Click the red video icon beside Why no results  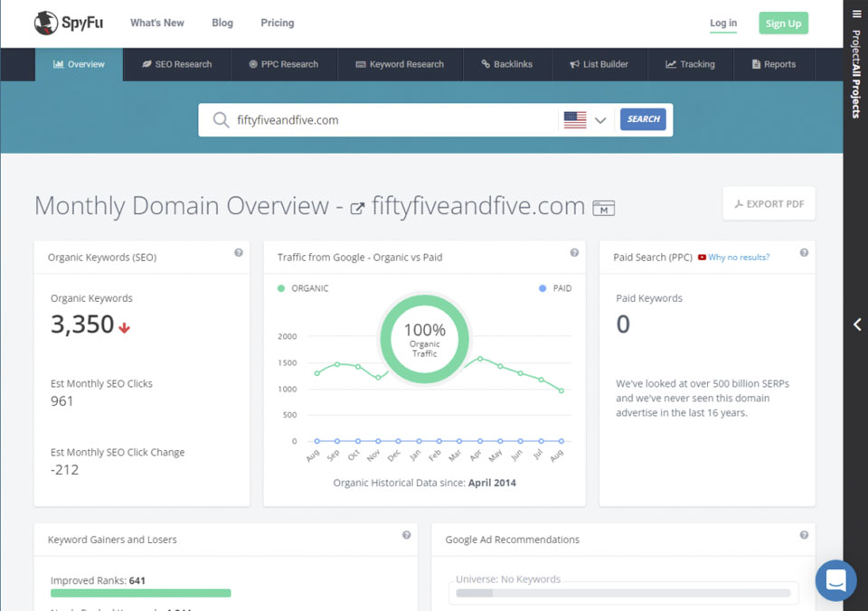pos(702,258)
